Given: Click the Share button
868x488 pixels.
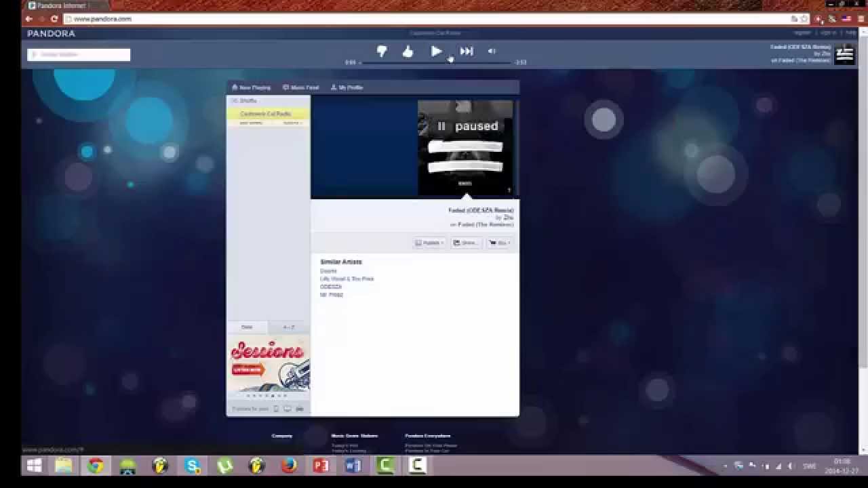Looking at the screenshot, I should (466, 243).
